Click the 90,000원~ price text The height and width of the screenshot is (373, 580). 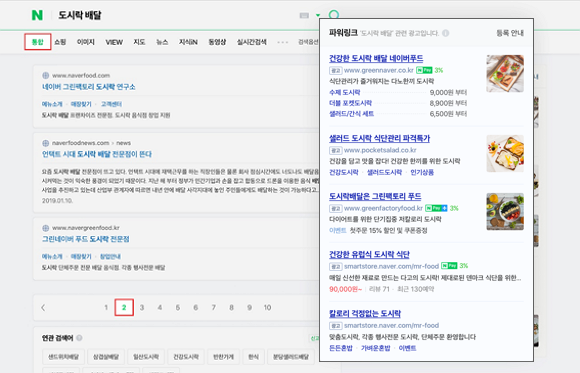tap(345, 289)
